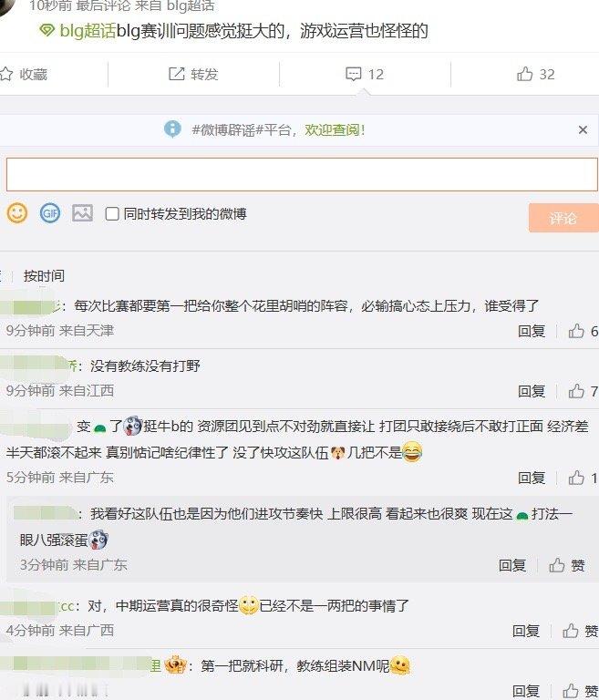
Task: Click the #微博辟谣#平台 text
Action: tap(242, 130)
